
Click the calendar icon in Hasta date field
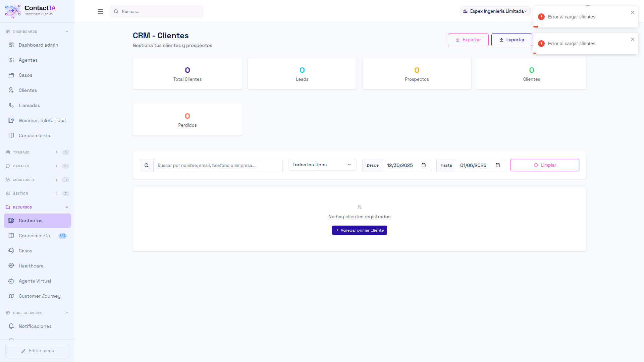pyautogui.click(x=498, y=165)
